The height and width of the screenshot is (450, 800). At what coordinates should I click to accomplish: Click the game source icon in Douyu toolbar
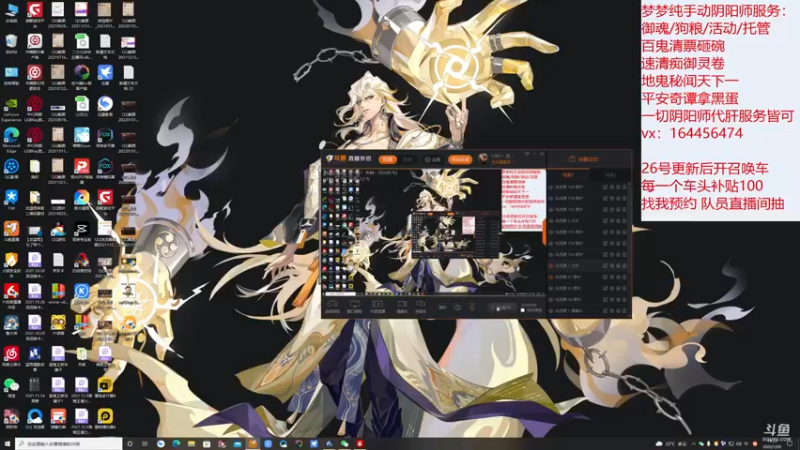click(332, 307)
